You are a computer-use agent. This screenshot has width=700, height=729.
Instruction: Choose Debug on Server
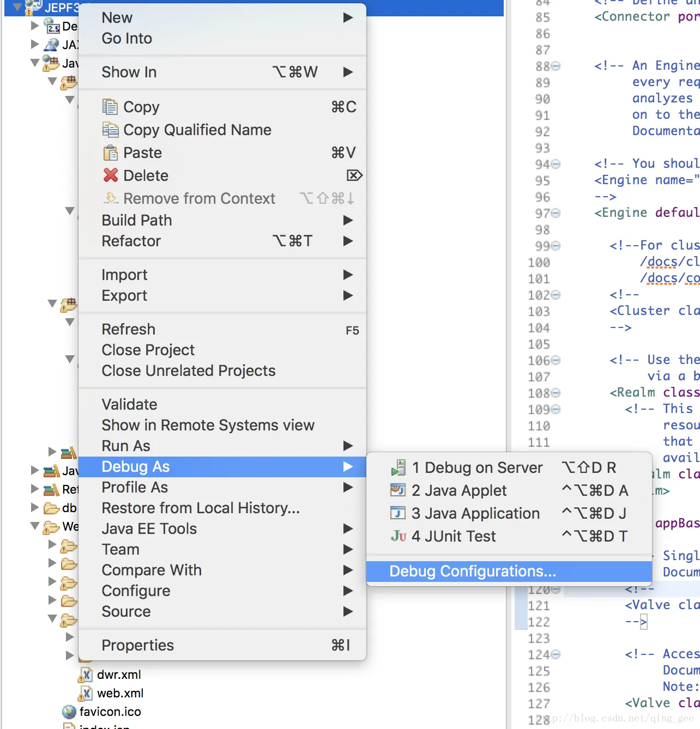[x=509, y=467]
